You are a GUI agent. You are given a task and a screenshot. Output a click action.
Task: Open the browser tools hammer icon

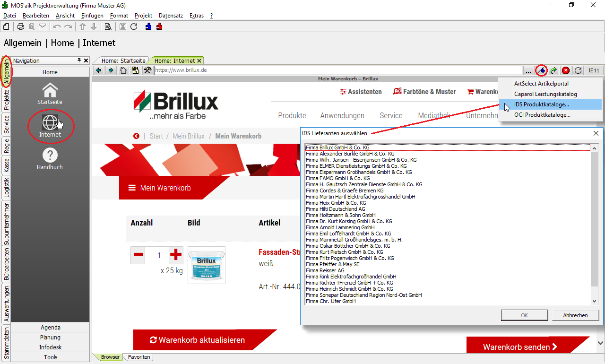(x=148, y=70)
